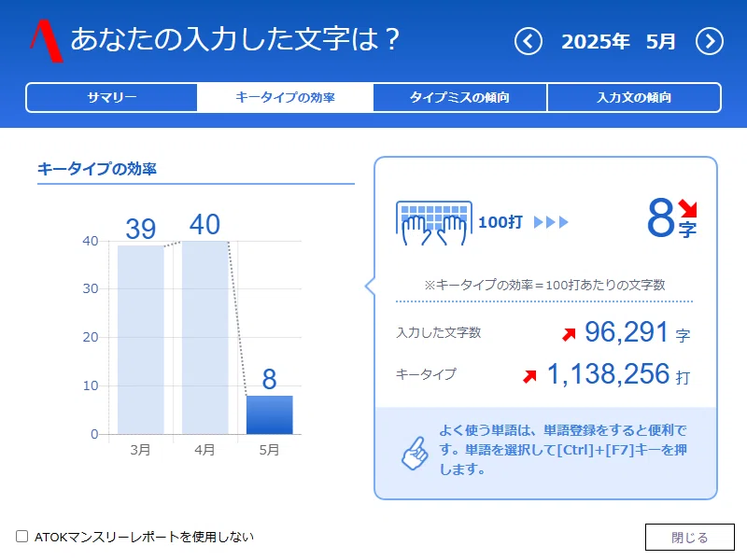Select the 4月 bar showing 40
The image size is (747, 560).
[x=204, y=337]
